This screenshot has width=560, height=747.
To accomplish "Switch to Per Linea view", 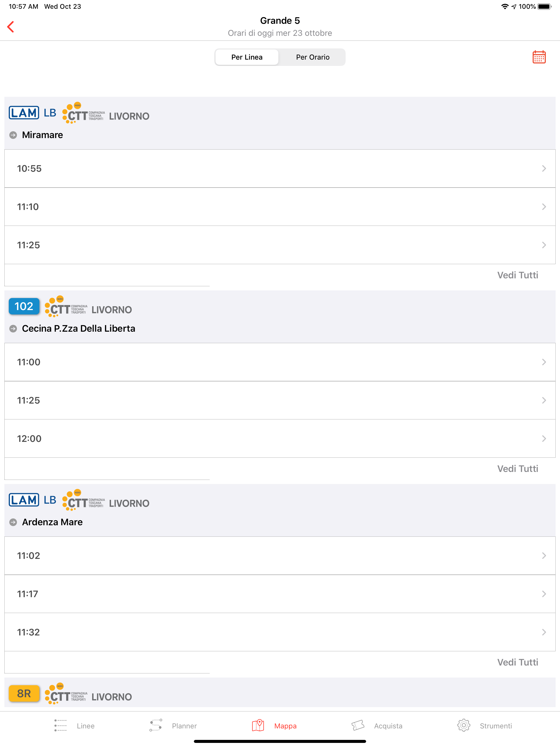I will tap(247, 57).
